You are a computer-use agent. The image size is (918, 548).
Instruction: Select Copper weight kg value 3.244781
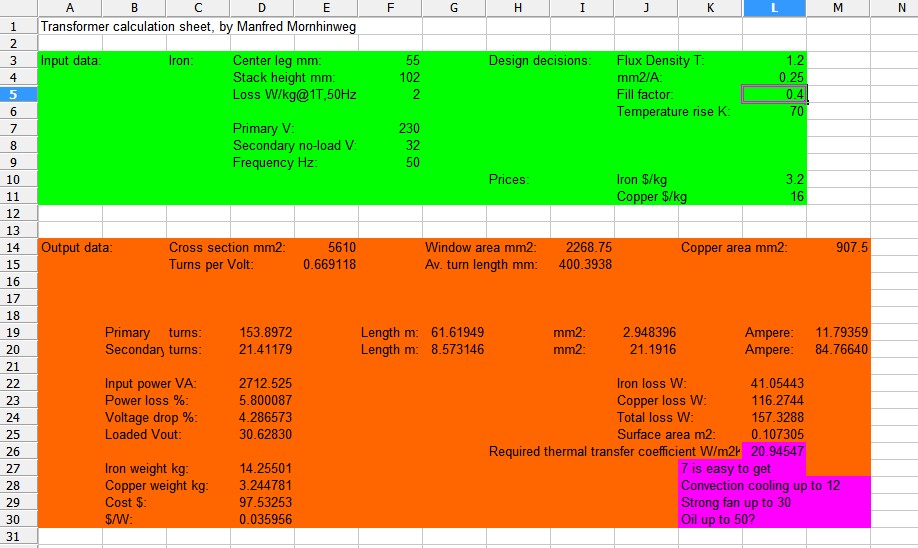coord(266,485)
